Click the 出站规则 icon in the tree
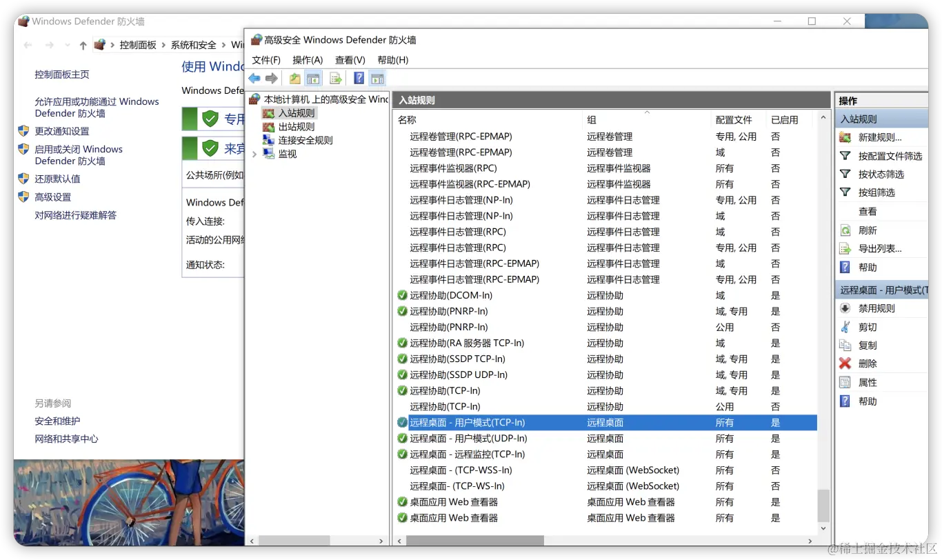The image size is (942, 560). (268, 127)
